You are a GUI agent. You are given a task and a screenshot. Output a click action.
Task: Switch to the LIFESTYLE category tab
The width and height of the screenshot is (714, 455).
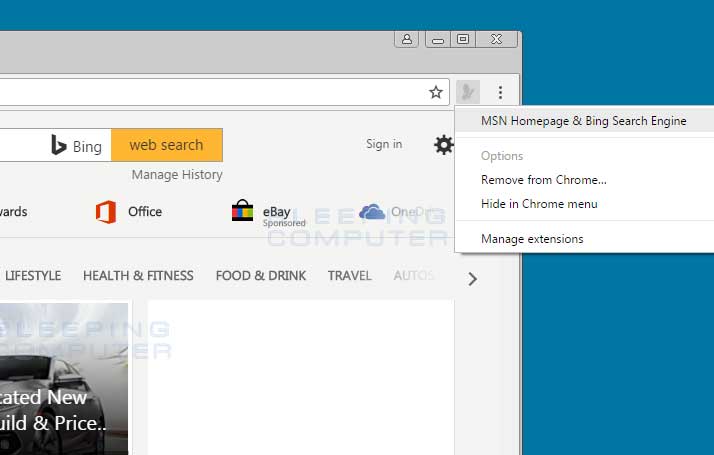[33, 276]
